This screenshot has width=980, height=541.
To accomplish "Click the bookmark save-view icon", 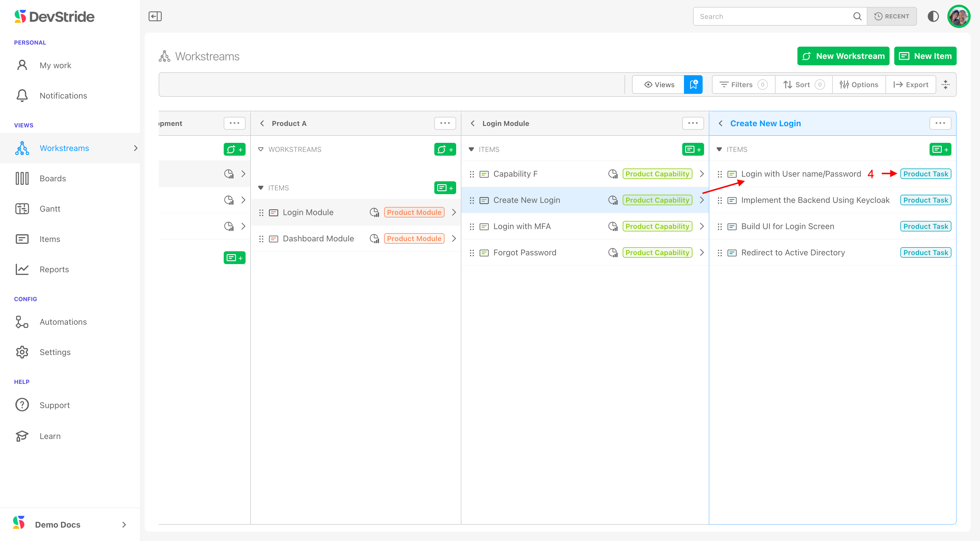I will 693,85.
